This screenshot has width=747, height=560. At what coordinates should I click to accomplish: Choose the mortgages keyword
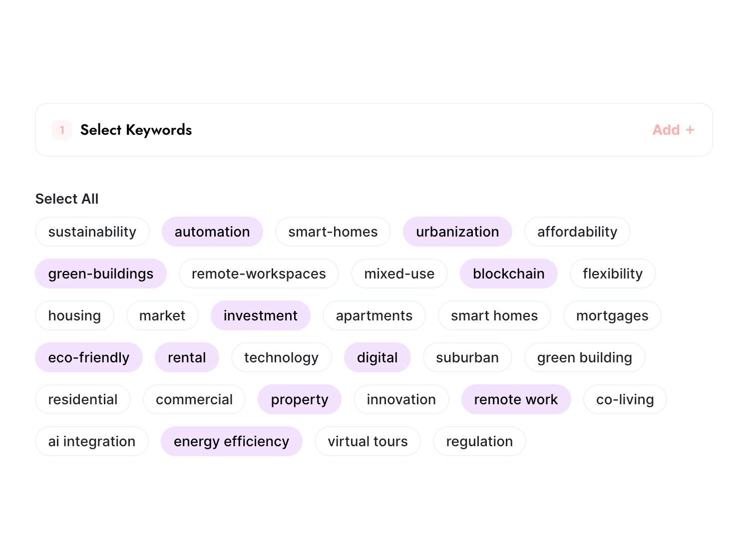(612, 315)
